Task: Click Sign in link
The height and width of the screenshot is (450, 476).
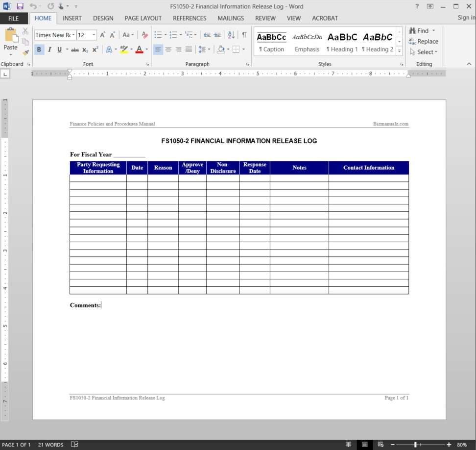Action: point(466,18)
